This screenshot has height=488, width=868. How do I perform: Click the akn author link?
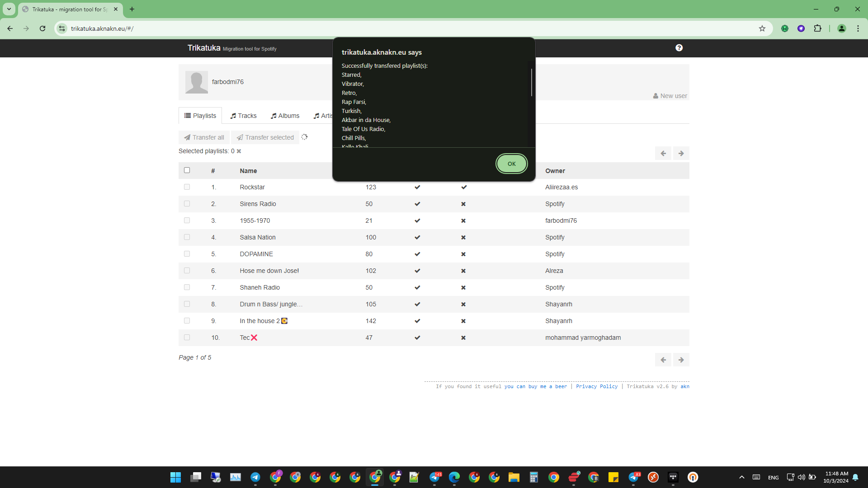(x=685, y=386)
